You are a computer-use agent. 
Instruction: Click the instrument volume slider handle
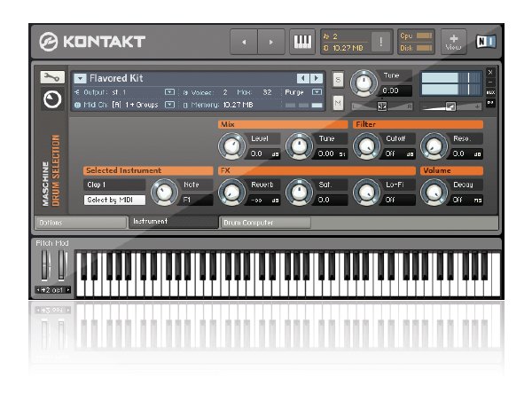click(450, 106)
